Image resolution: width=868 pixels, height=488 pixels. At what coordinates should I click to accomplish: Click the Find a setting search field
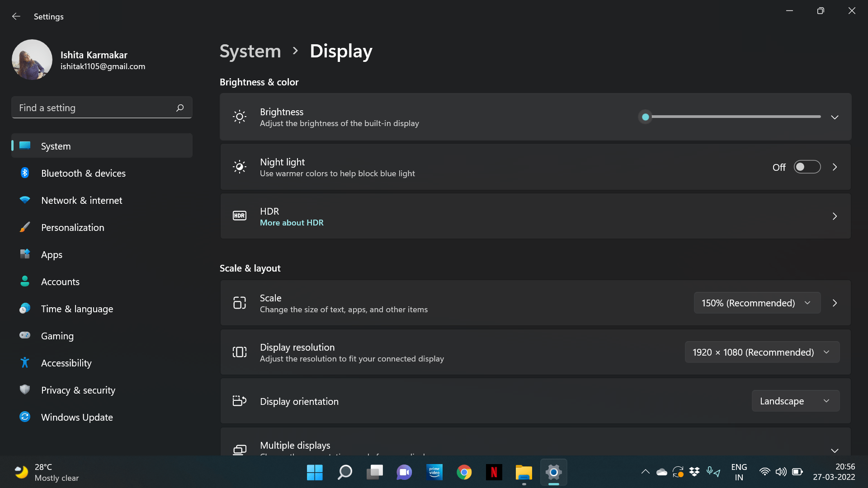95,108
